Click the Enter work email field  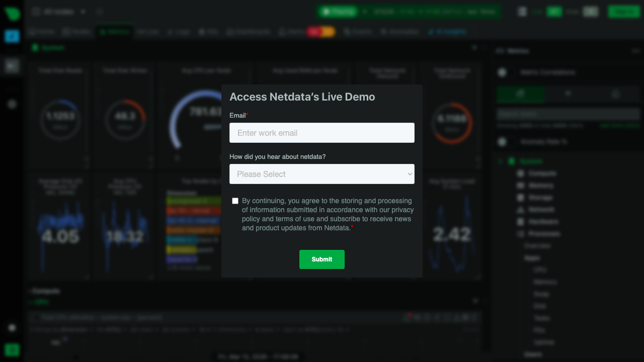[x=322, y=133]
